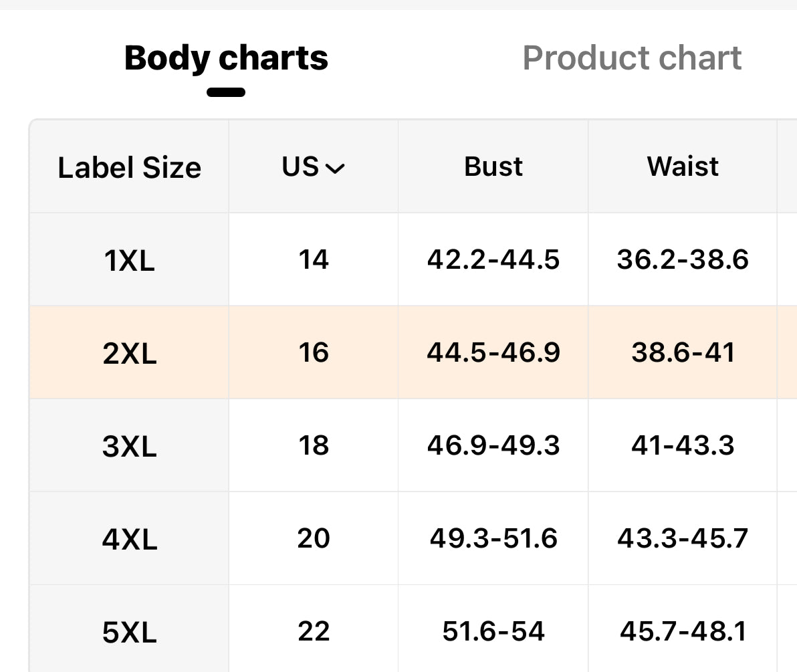Screen dimensions: 797x672
Task: Click the 44.5-46.9 bust measurement cell
Action: (x=493, y=352)
